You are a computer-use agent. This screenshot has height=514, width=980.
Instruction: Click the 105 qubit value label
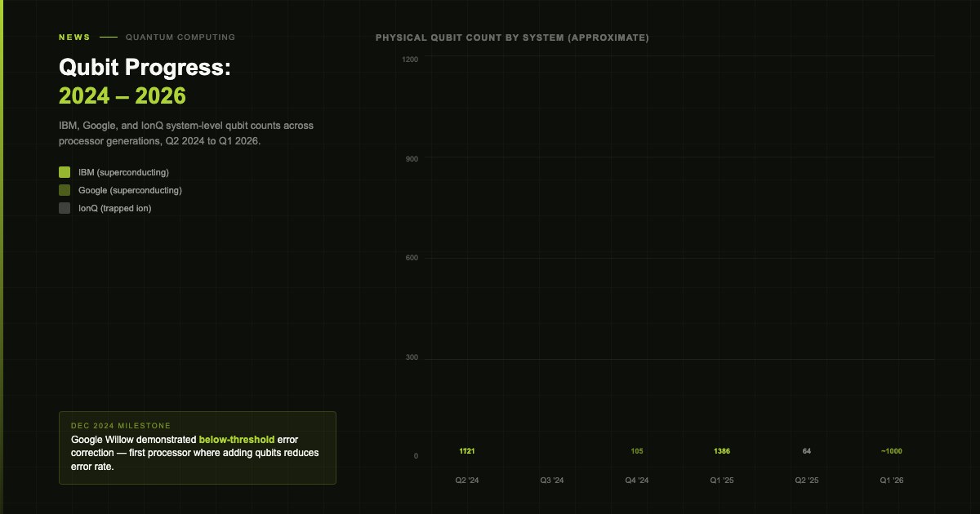tap(637, 451)
